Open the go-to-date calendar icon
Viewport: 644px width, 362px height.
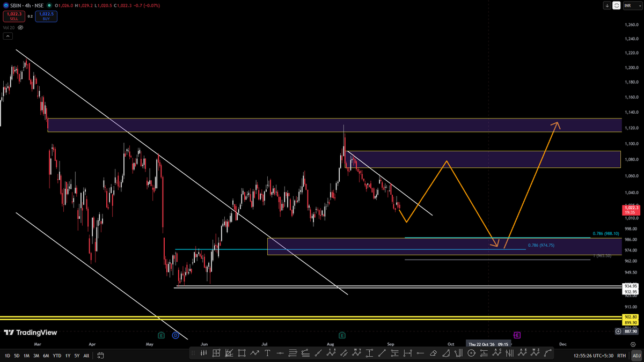[100, 356]
